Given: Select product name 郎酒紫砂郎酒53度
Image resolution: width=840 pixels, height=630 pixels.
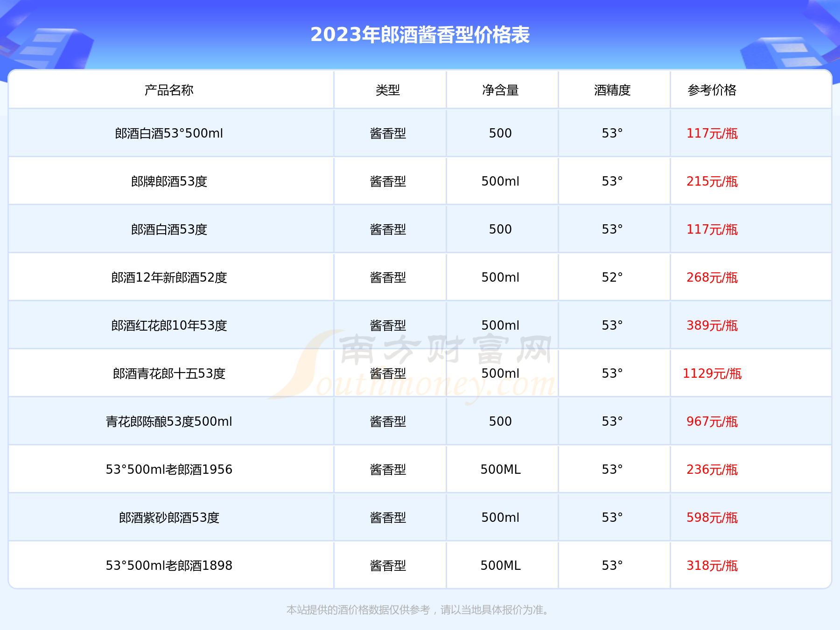Looking at the screenshot, I should coord(169,518).
